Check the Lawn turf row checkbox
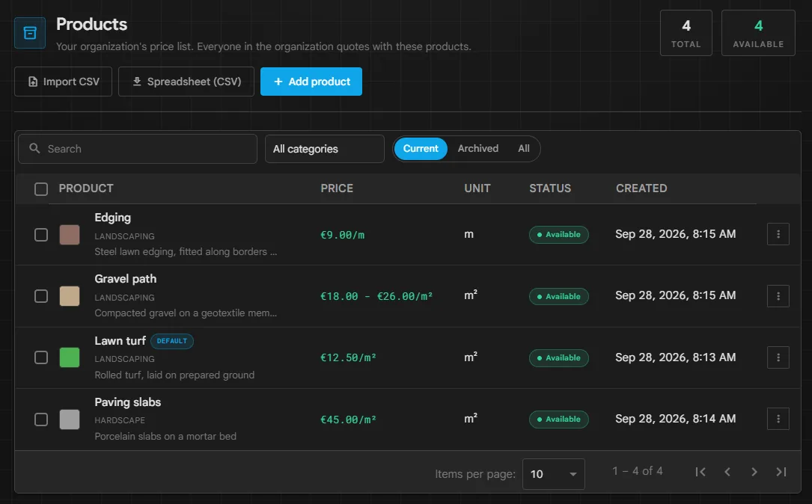812x504 pixels. coord(41,357)
